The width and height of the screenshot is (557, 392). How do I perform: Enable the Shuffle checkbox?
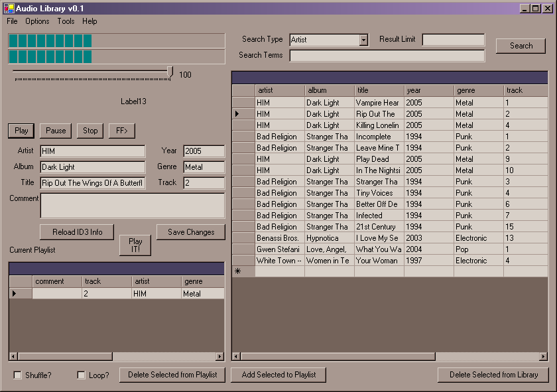tap(18, 375)
